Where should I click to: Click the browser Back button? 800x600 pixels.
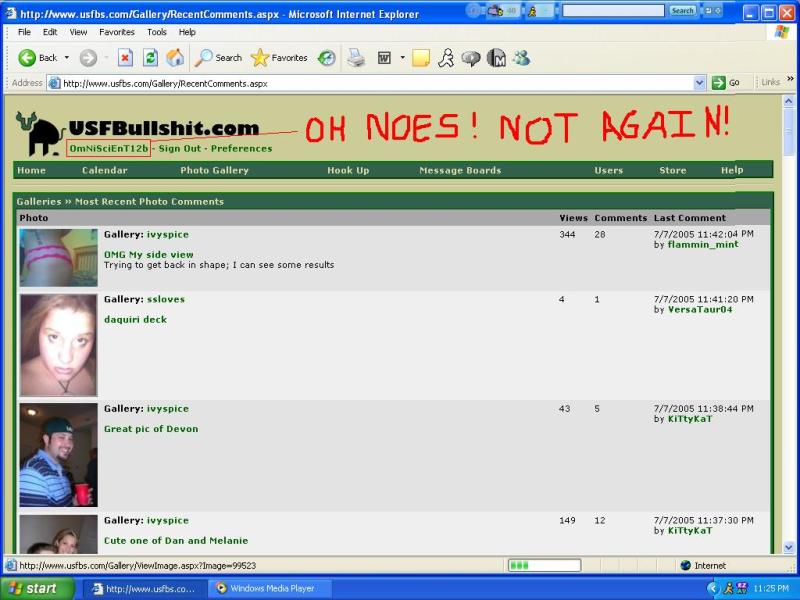click(x=38, y=58)
